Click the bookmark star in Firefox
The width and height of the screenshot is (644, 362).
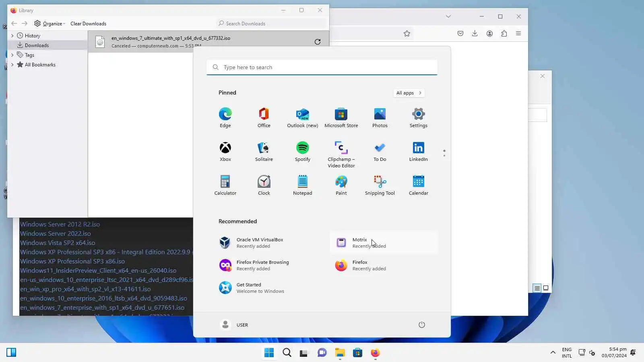point(407,34)
